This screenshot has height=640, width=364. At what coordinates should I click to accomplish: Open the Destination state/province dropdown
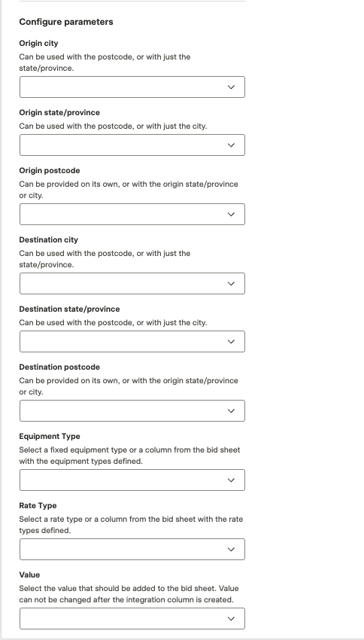[x=132, y=342]
